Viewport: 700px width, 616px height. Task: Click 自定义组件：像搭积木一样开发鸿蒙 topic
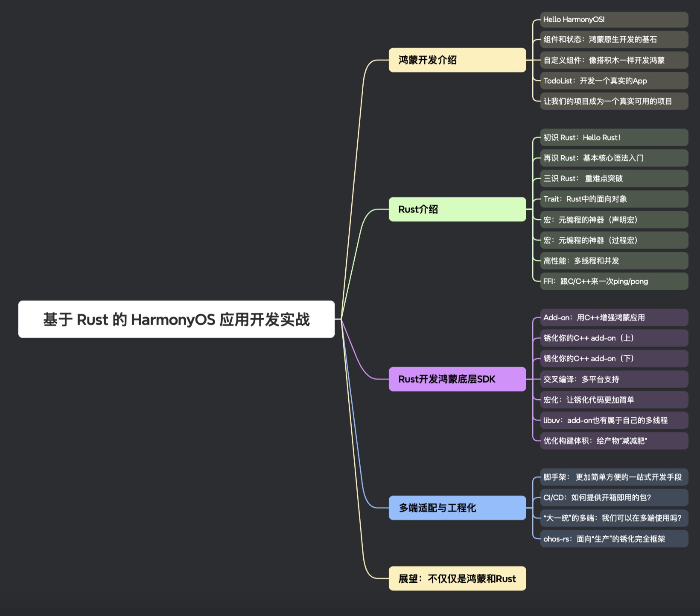click(x=614, y=60)
